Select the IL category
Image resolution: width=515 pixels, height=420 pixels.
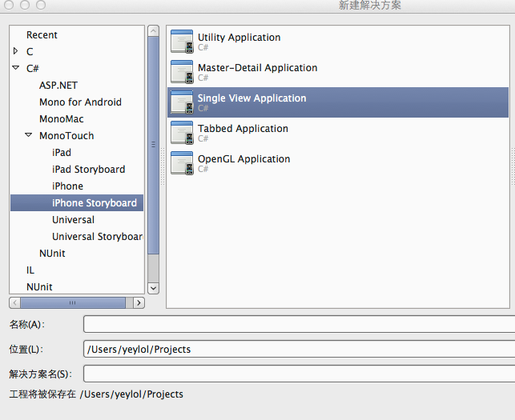pyautogui.click(x=30, y=270)
